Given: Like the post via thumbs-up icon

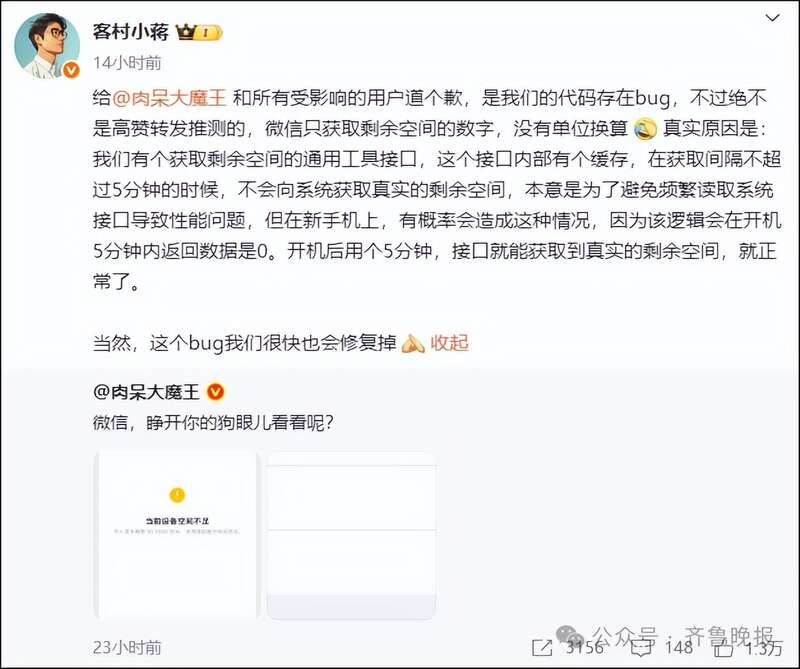Looking at the screenshot, I should click(x=723, y=648).
